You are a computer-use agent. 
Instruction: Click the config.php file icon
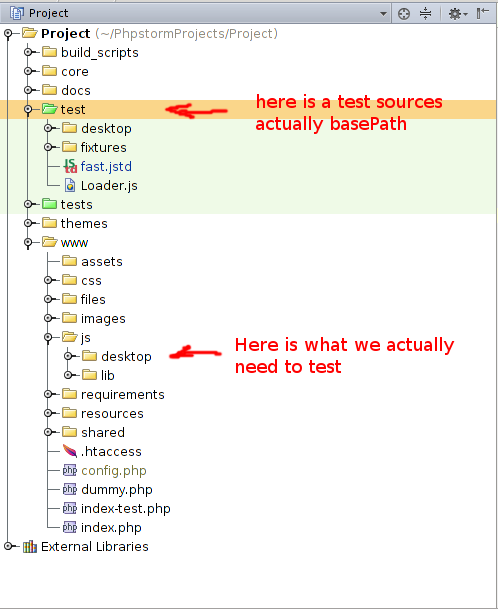[70, 470]
